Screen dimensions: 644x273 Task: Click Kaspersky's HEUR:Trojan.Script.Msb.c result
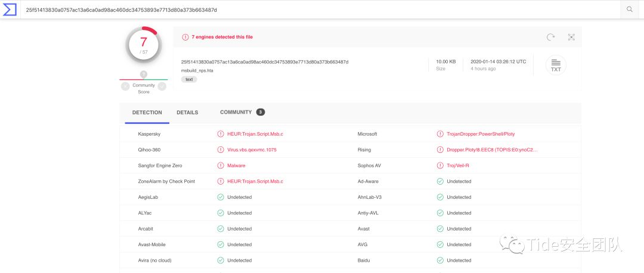255,134
